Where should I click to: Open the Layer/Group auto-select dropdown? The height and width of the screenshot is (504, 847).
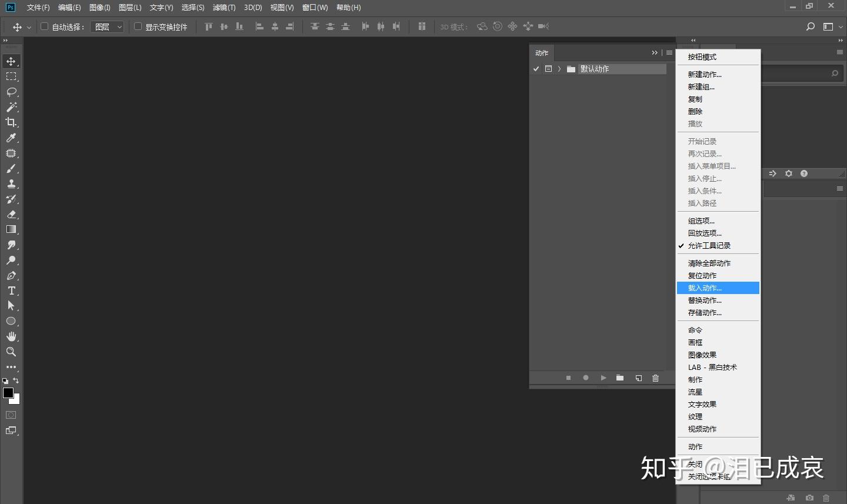click(108, 26)
